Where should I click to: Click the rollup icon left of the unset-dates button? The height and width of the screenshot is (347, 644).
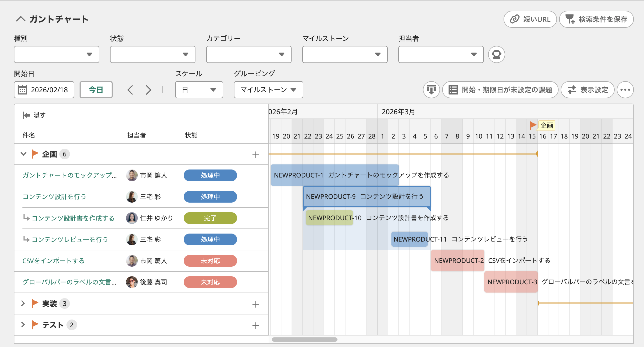coord(431,90)
